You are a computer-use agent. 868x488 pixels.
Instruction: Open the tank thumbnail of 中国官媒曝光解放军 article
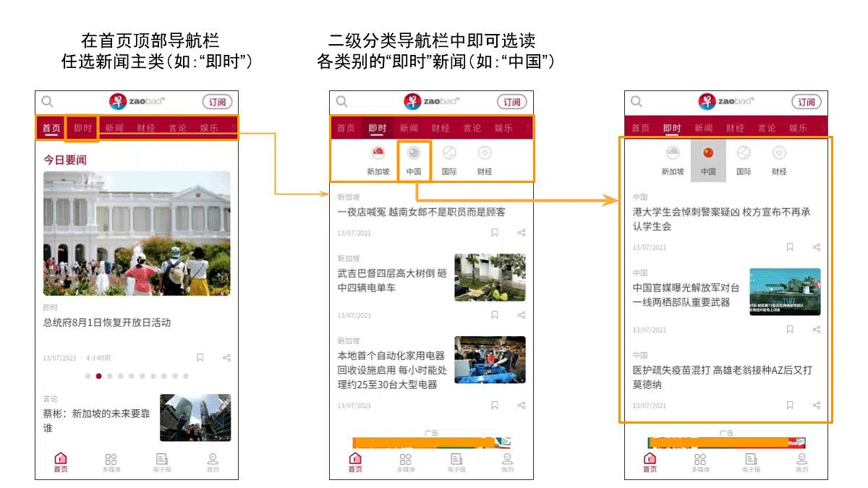pos(785,292)
